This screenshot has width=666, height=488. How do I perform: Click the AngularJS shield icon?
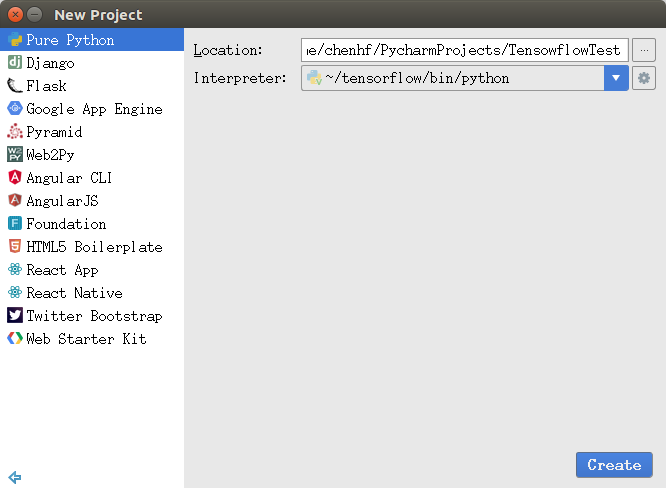click(15, 200)
